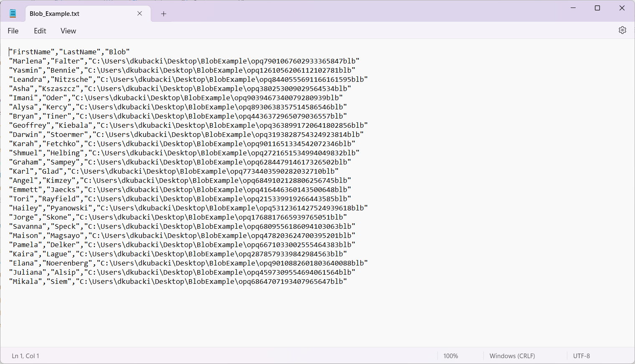Click the line starting with "Tori","Rayfield"
635x364 pixels.
click(180, 199)
